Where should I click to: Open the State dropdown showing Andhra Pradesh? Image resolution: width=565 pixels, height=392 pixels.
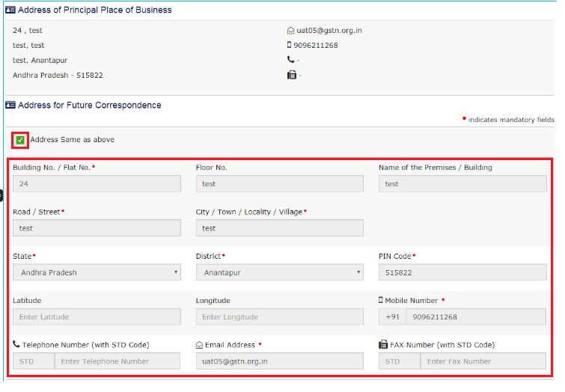(97, 272)
